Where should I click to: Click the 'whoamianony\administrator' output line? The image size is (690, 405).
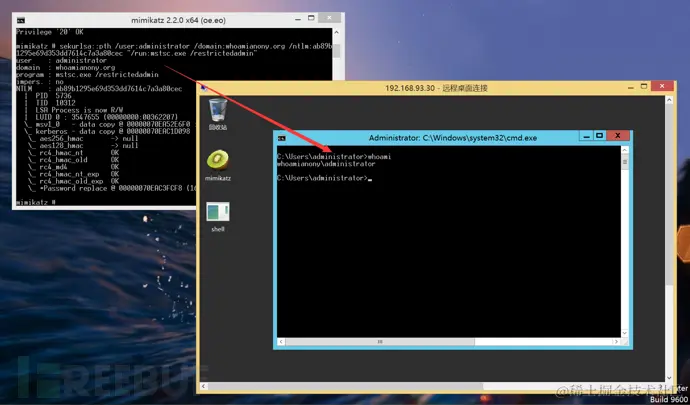pyautogui.click(x=326, y=164)
